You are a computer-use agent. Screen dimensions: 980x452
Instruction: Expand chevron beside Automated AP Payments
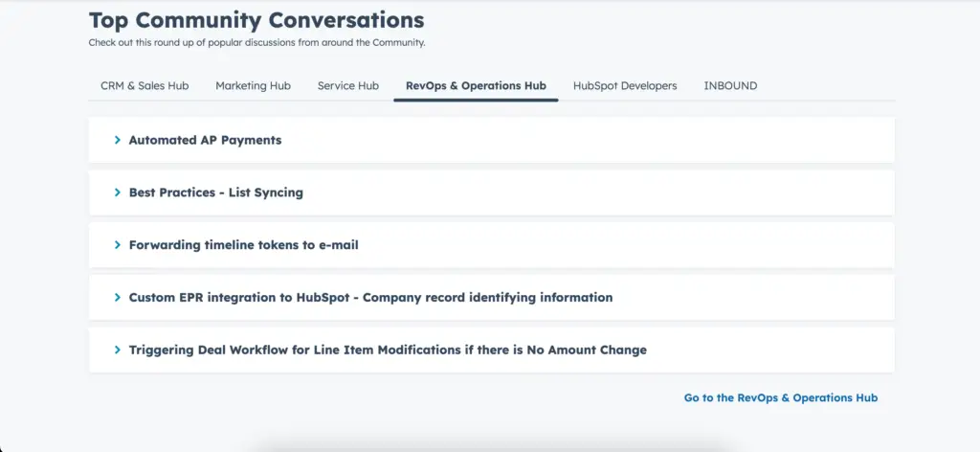click(x=117, y=140)
